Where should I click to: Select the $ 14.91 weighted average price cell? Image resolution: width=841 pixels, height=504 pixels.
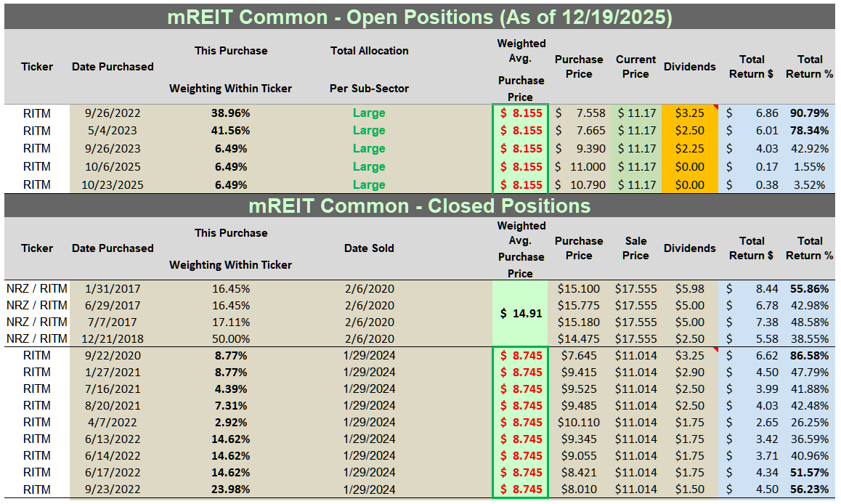tap(521, 313)
